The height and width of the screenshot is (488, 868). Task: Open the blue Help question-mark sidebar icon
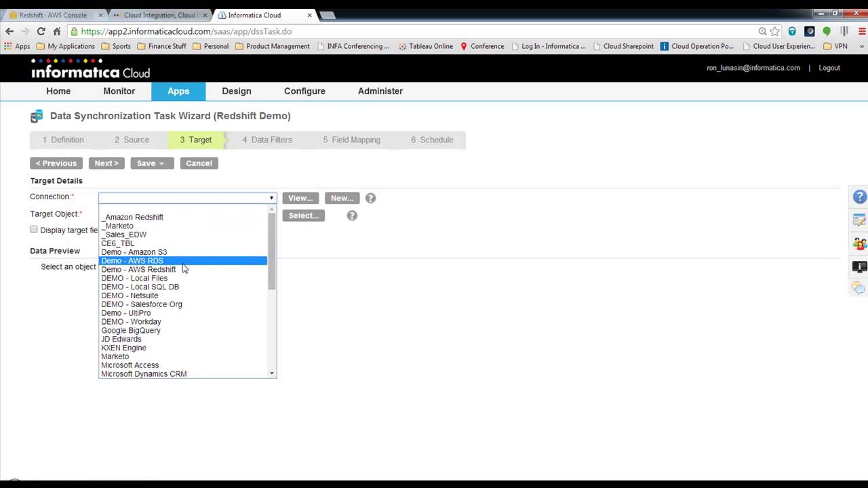[x=859, y=197]
